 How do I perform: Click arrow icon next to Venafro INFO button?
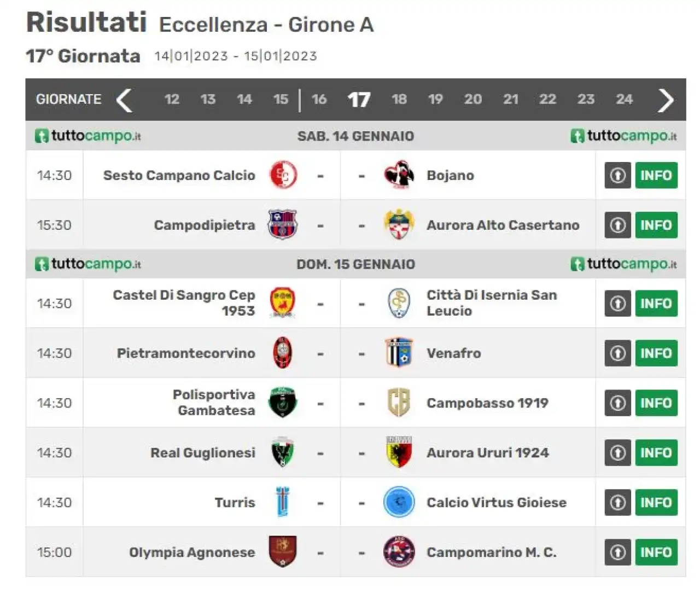618,353
